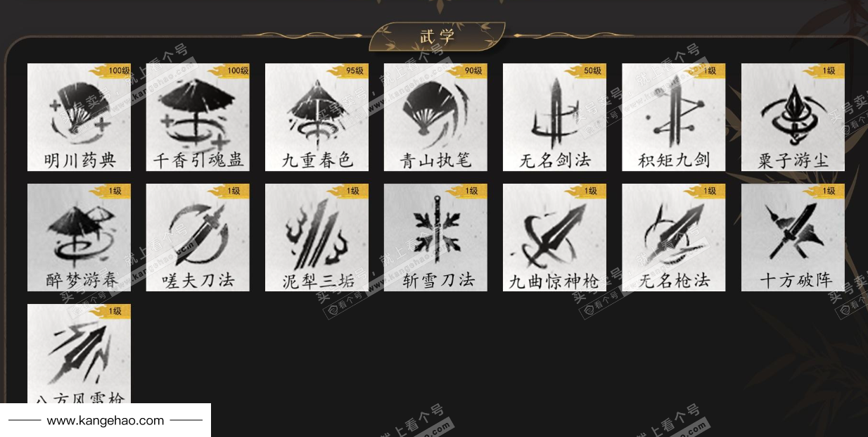Select the 无名剑法 sword skill
Viewport: 868px width, 437px height.
click(554, 117)
